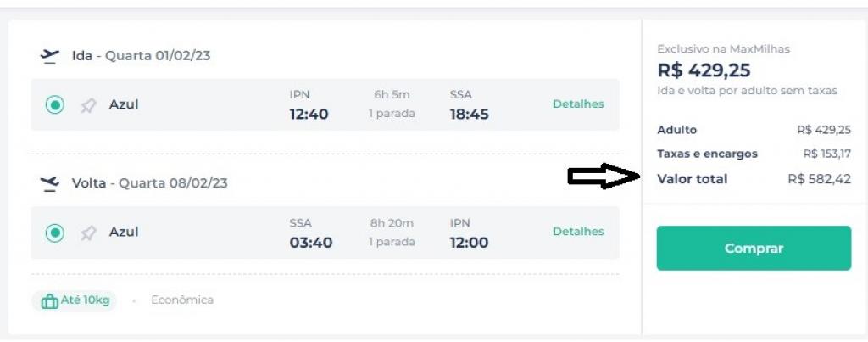Click the Volta - Quarta 08/02/23 heading
Image resolution: width=868 pixels, height=342 pixels.
click(149, 183)
